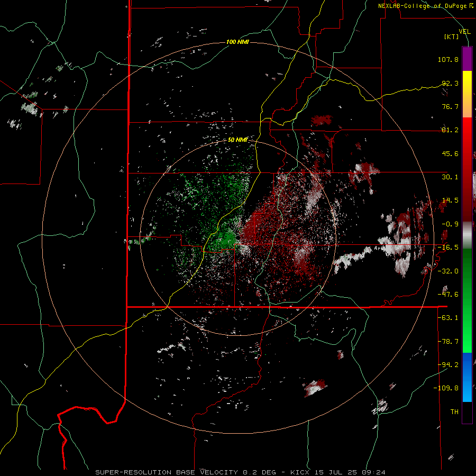Click the 100 NMI range ring label
The image size is (476, 476).
[x=237, y=42]
